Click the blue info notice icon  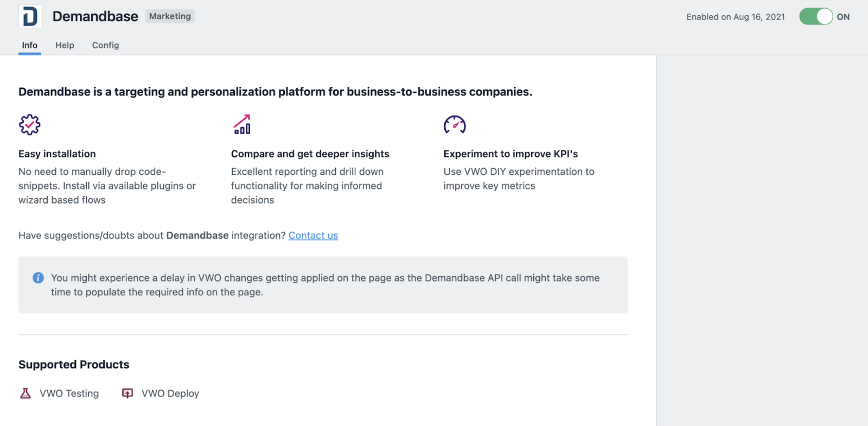[x=38, y=278]
